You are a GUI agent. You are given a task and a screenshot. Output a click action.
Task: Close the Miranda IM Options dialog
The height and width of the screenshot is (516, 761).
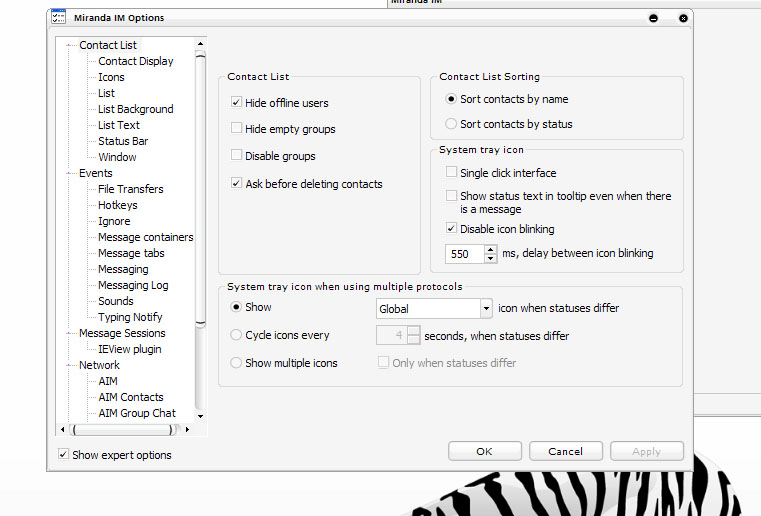click(x=683, y=18)
